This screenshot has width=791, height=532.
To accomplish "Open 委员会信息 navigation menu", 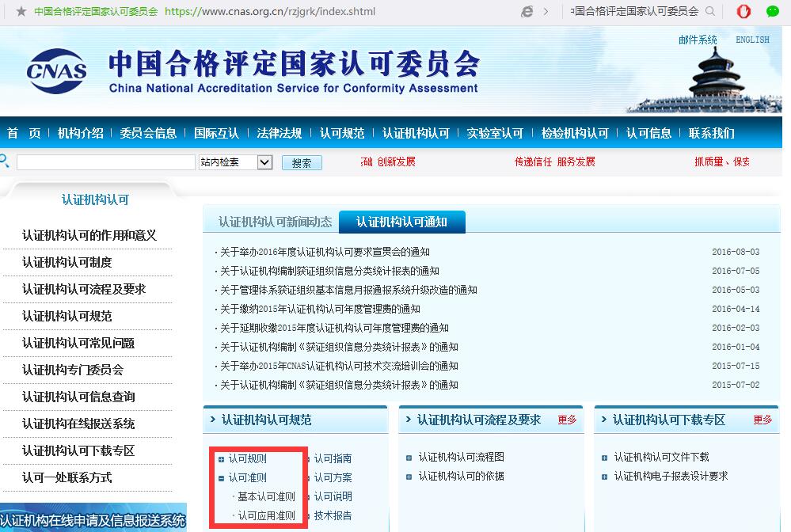I will [148, 133].
